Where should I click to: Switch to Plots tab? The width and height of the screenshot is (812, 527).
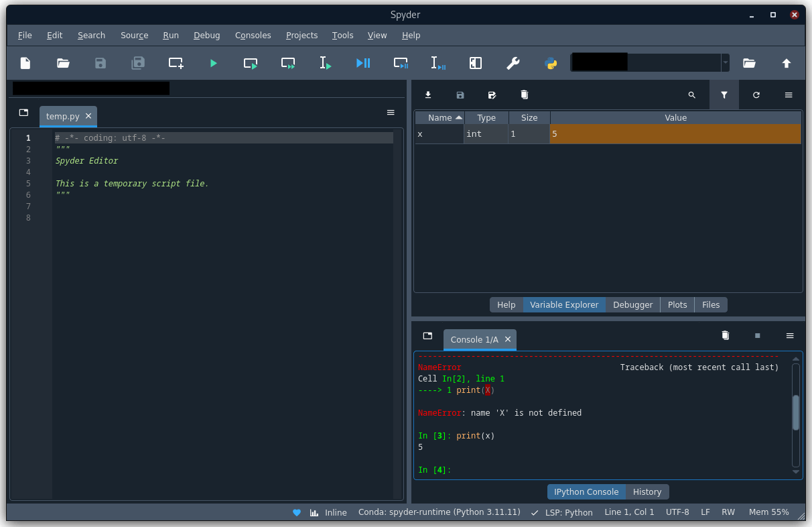[677, 304]
